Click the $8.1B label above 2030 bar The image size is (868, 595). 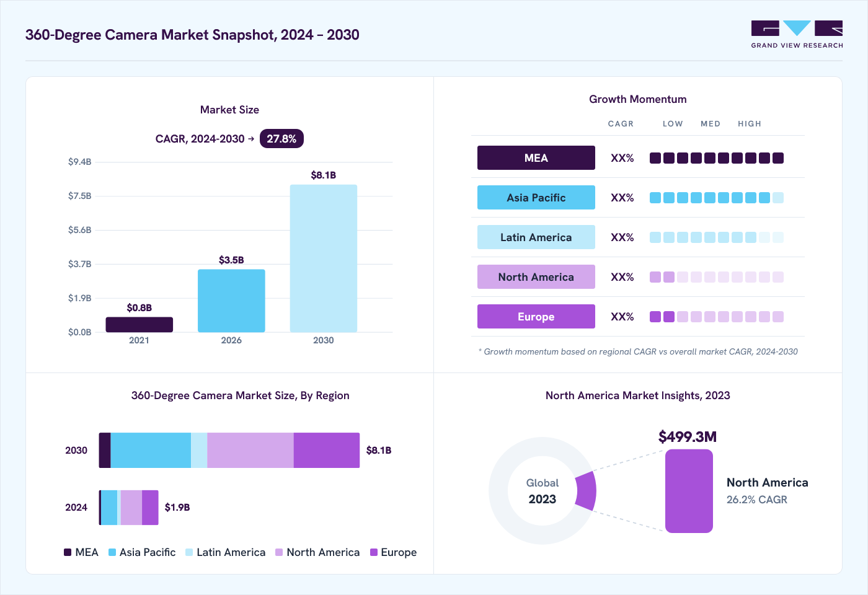(x=324, y=175)
